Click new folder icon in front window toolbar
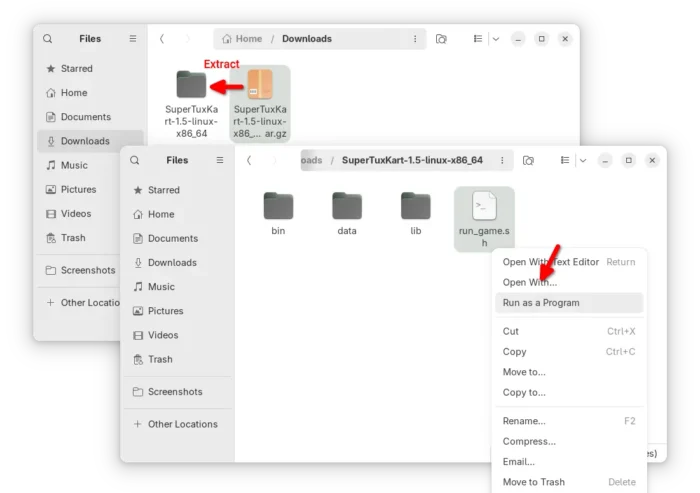 pos(528,160)
